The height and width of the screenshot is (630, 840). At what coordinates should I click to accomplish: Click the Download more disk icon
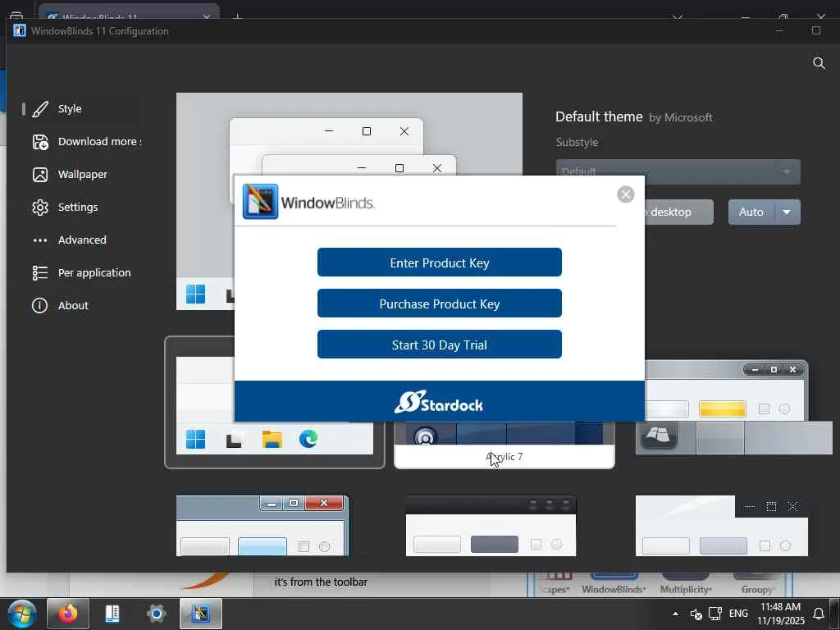coord(40,142)
